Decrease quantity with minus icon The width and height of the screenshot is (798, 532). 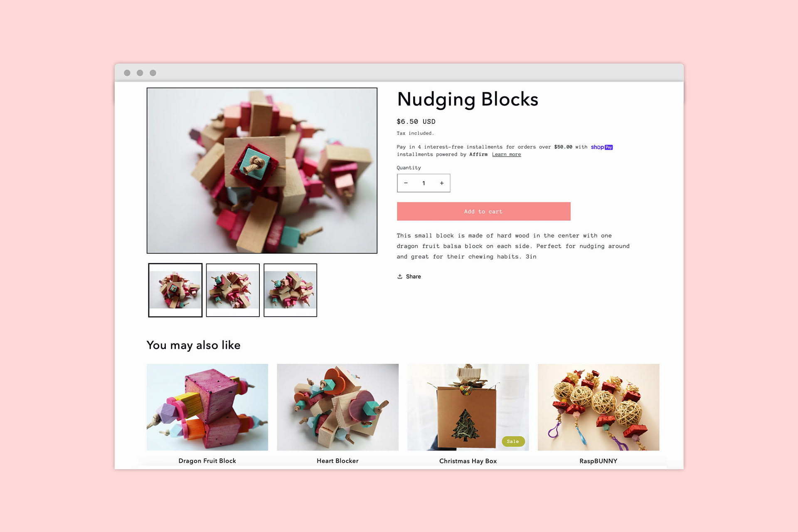[406, 183]
